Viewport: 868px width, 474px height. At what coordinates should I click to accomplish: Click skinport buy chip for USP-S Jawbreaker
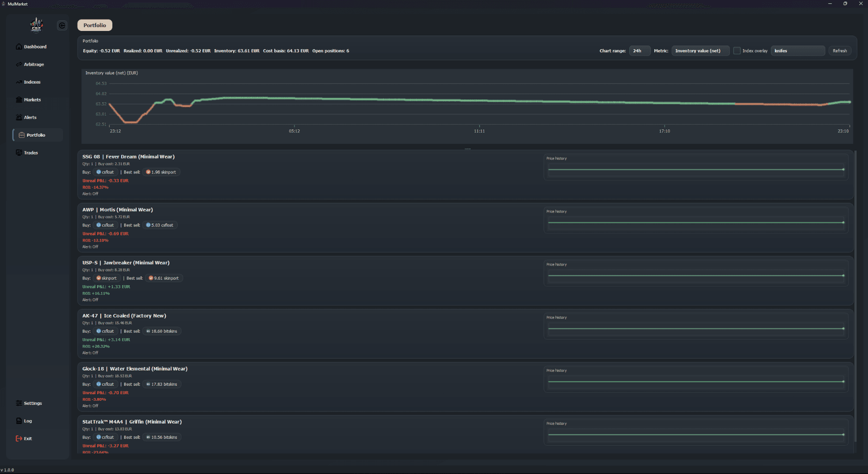106,278
